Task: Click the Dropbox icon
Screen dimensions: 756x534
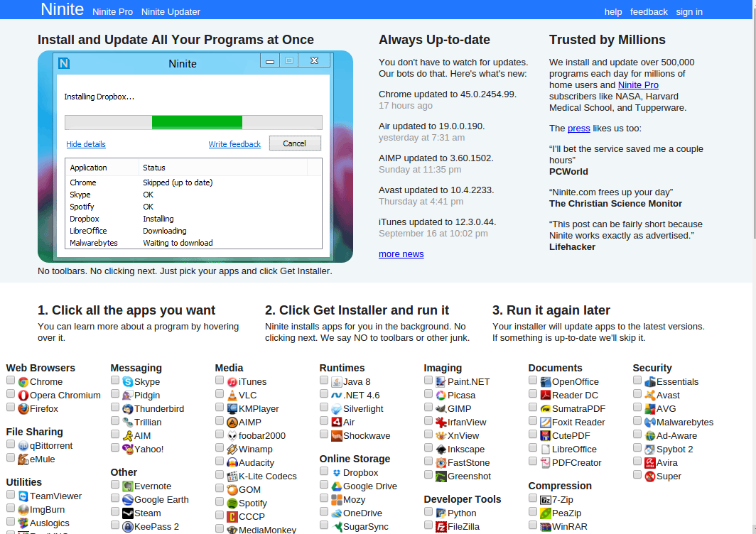Action: click(x=337, y=473)
